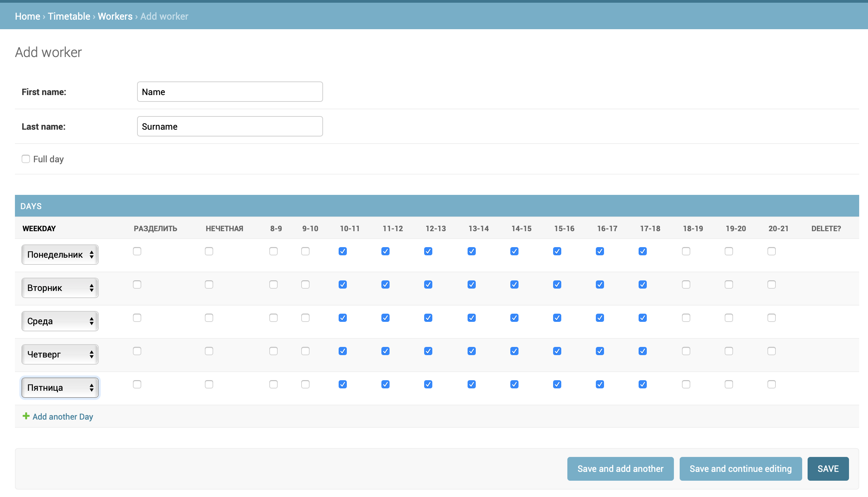
Task: Open the Четверг weekday dropdown
Action: [60, 354]
